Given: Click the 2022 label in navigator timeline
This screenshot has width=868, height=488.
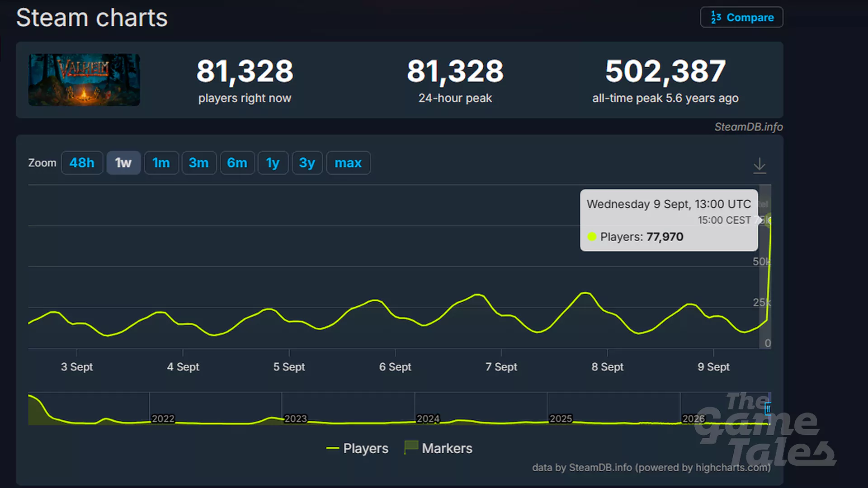Looking at the screenshot, I should tap(163, 419).
